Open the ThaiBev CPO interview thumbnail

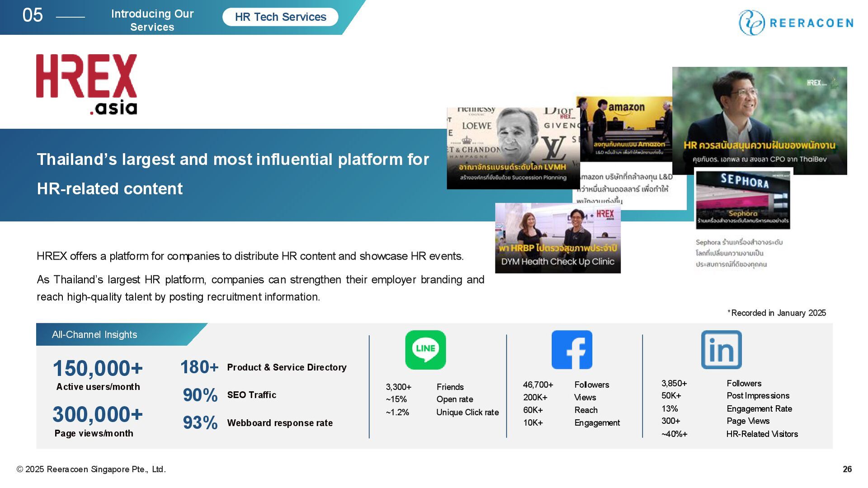point(759,121)
